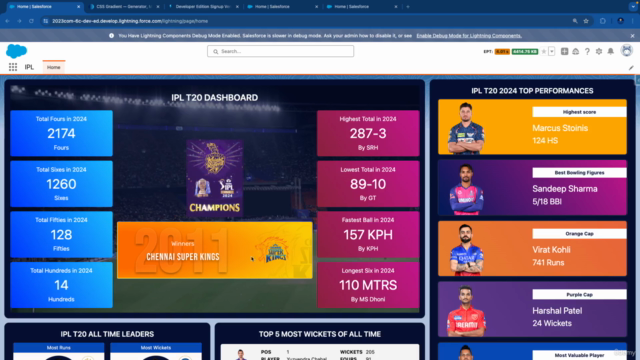Click the Total Fifties 128 card
Image resolution: width=640 pixels, height=360 pixels.
pyautogui.click(x=61, y=234)
